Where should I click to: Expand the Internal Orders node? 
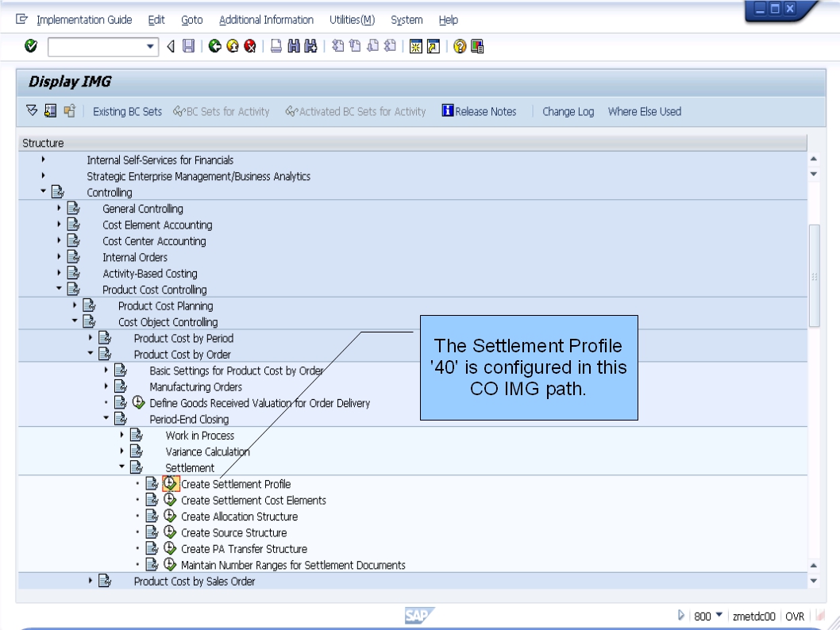point(59,256)
